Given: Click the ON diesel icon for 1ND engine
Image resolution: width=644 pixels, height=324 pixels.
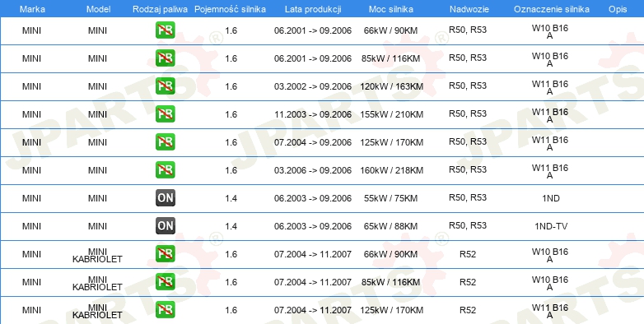Looking at the screenshot, I should (165, 198).
